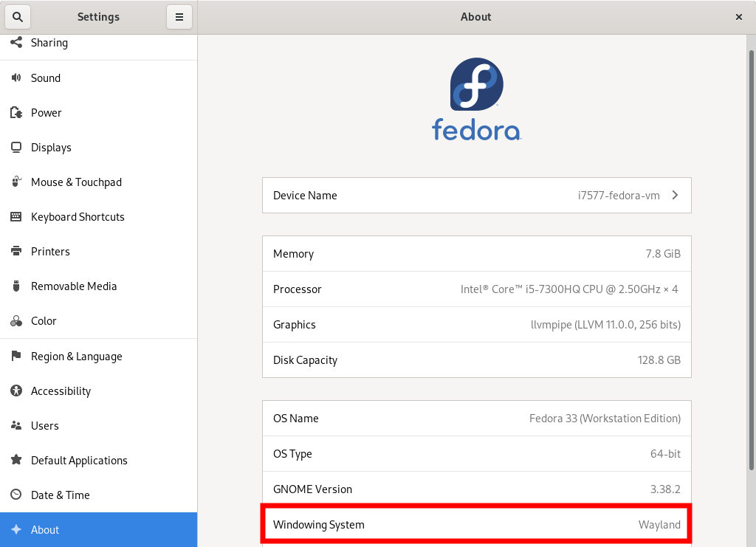Viewport: 756px width, 547px height.
Task: Click the Windowing System row
Action: [x=476, y=524]
